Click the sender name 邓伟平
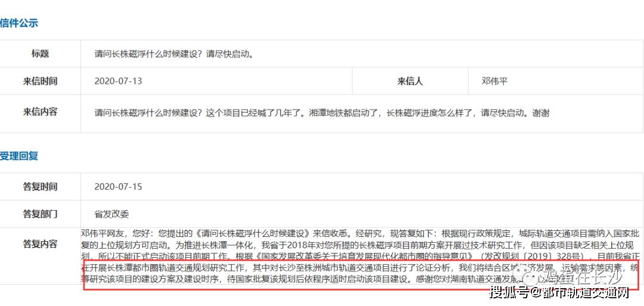 coord(495,81)
